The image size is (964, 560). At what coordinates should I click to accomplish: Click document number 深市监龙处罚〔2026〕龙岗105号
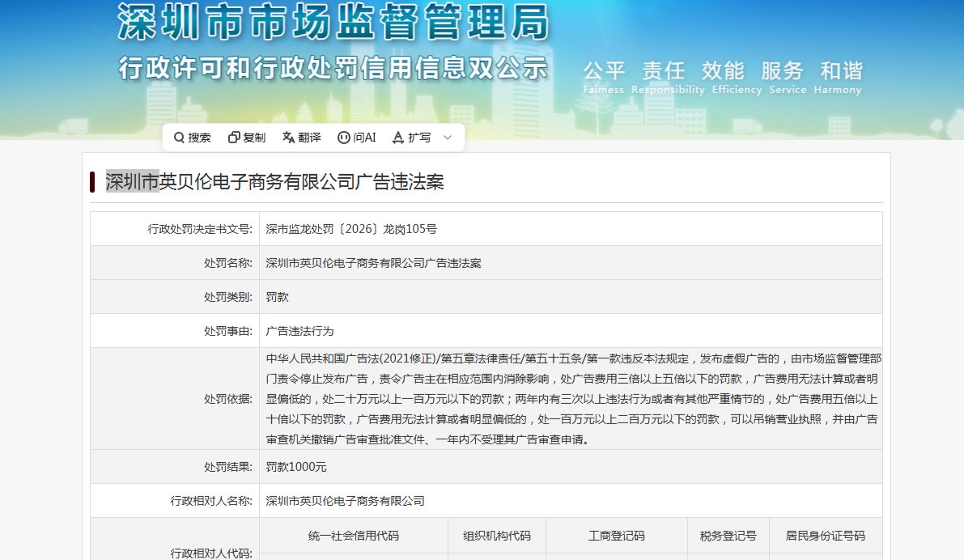coord(351,229)
